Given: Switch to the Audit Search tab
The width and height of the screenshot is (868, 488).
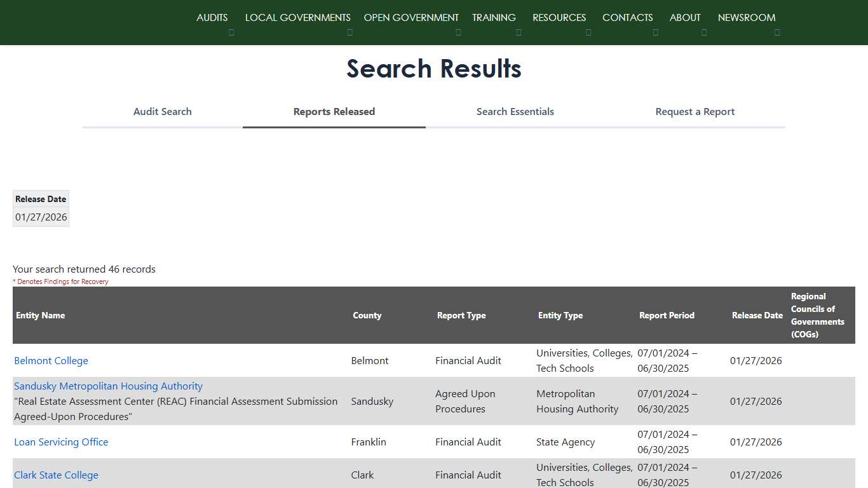Looking at the screenshot, I should (x=162, y=111).
